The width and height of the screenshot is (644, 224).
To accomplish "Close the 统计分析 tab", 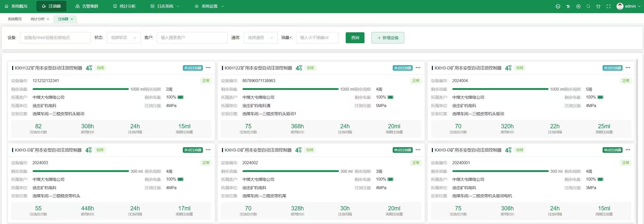I will (48, 19).
